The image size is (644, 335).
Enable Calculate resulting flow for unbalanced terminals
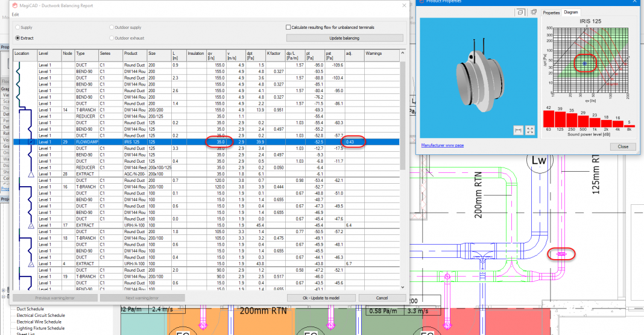pos(288,27)
